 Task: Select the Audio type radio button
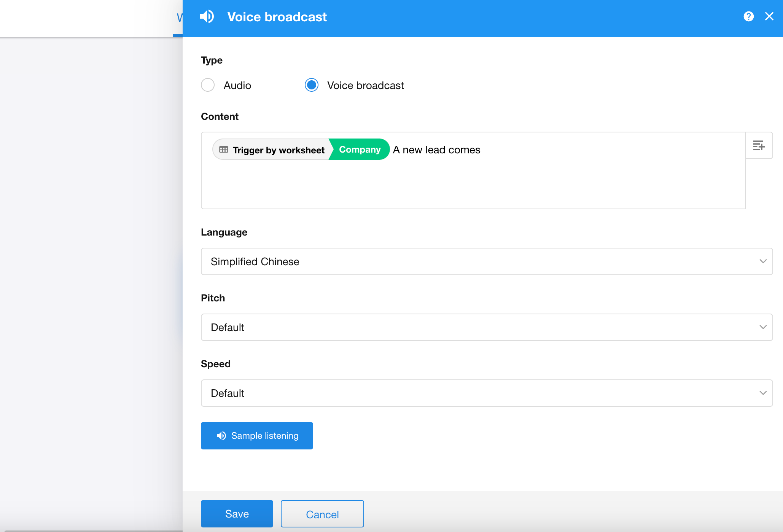pos(208,85)
